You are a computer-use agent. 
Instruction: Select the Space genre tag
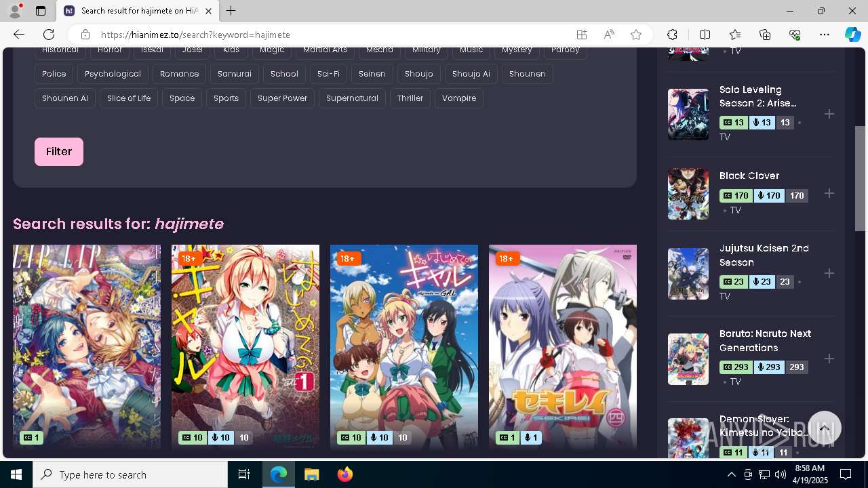(182, 98)
